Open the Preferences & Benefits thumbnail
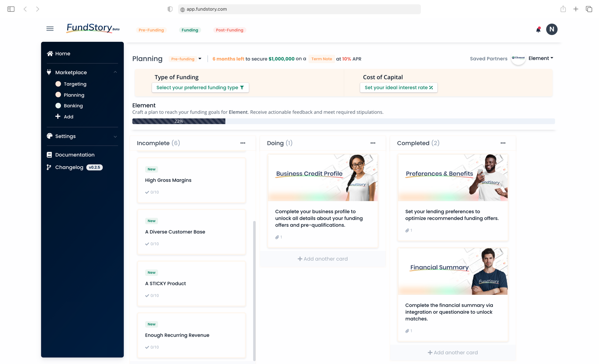Screen dimensions: 599x364 (453, 178)
